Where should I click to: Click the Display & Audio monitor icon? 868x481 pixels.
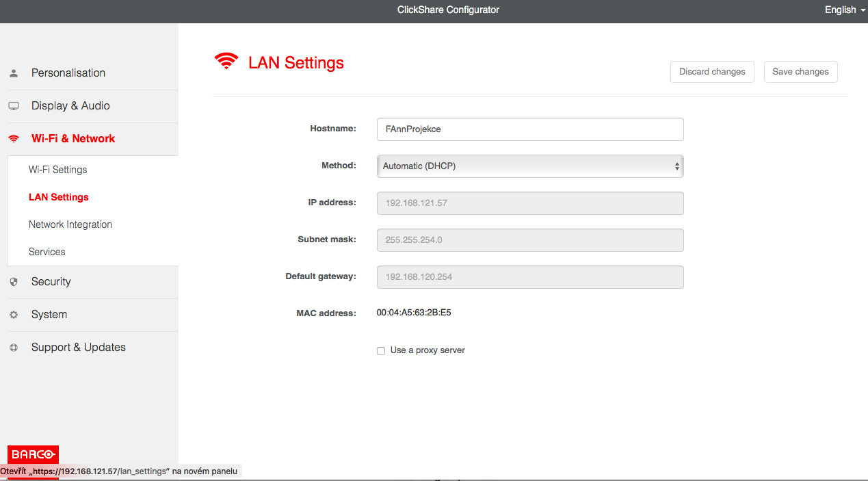point(14,106)
